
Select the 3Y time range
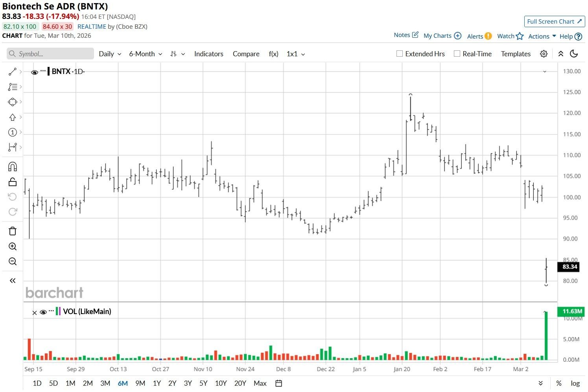click(188, 383)
